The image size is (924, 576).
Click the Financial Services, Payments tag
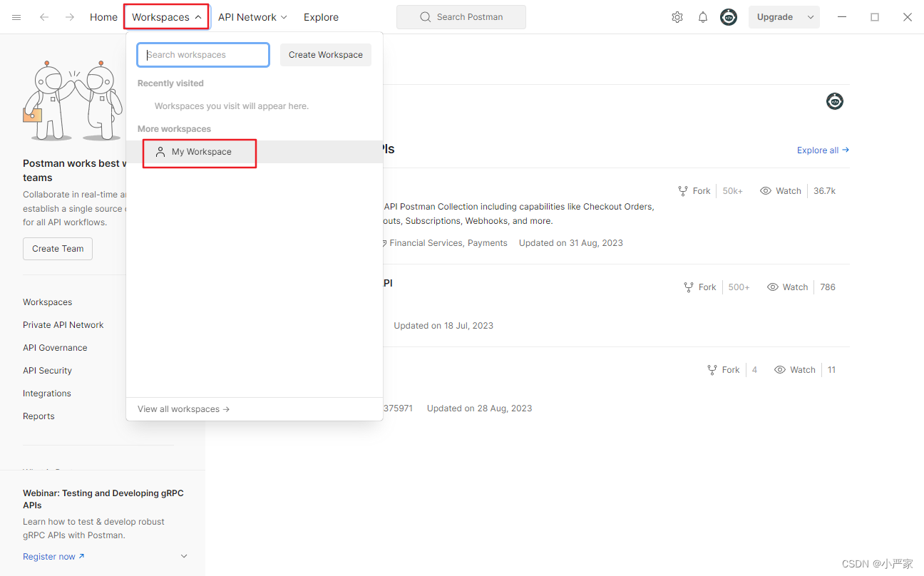[x=448, y=243]
